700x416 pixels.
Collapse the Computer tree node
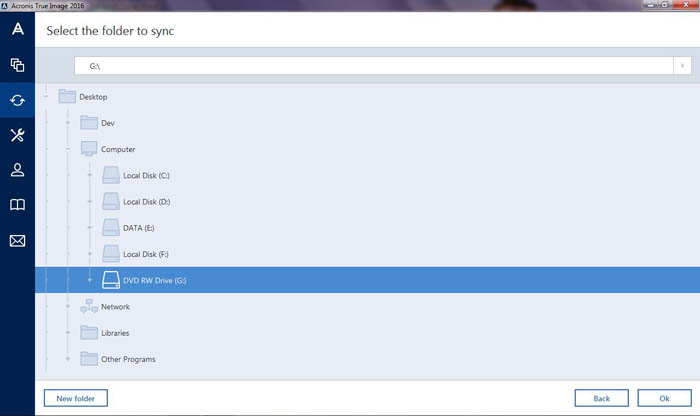tap(68, 149)
